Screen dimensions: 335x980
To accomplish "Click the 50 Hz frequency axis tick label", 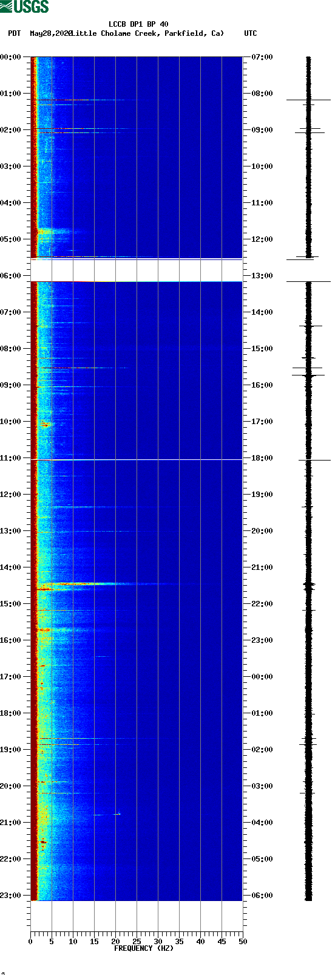I will (x=243, y=942).
